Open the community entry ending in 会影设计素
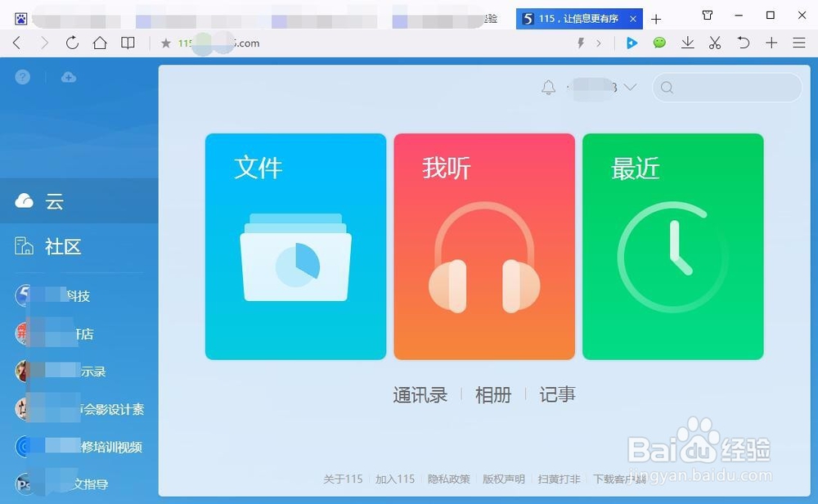818x504 pixels. 79,409
